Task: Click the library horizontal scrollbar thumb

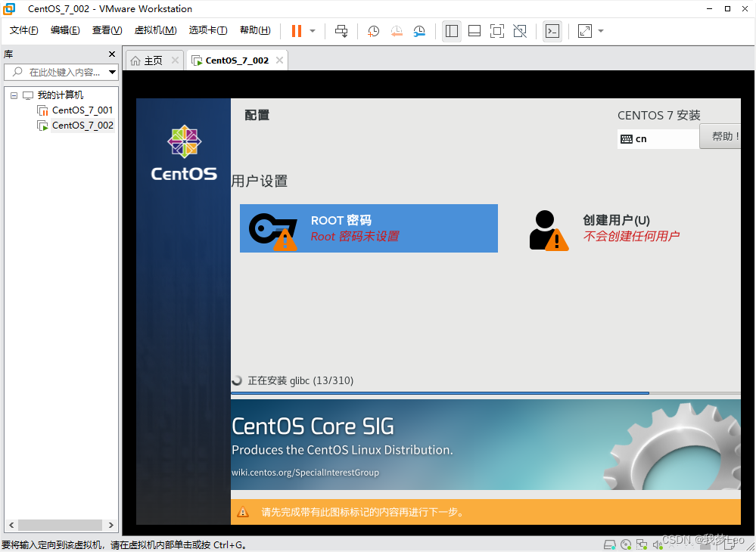Action: pyautogui.click(x=60, y=525)
